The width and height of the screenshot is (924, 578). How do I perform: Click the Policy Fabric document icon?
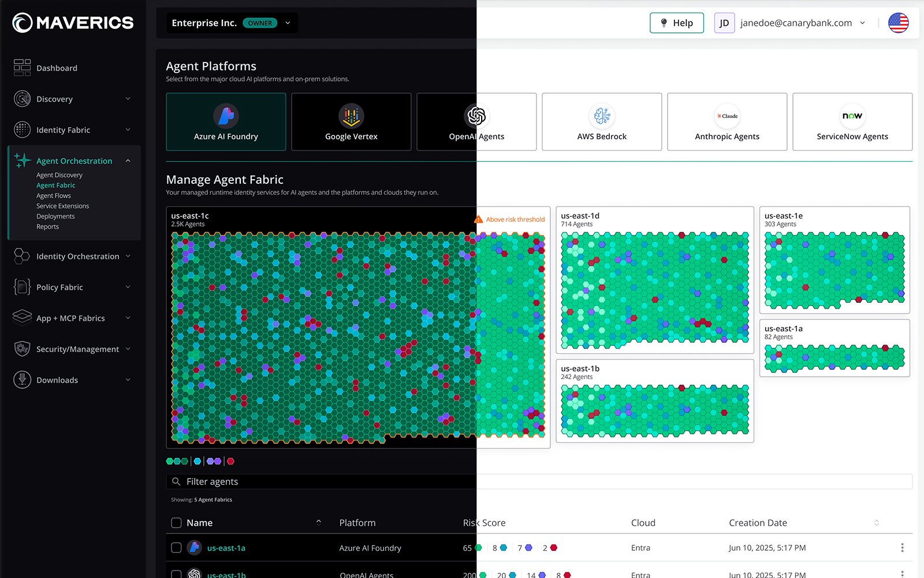coord(22,287)
